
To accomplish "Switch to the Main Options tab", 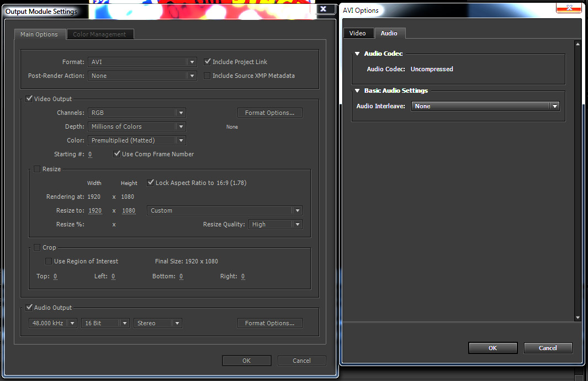I will coord(39,34).
